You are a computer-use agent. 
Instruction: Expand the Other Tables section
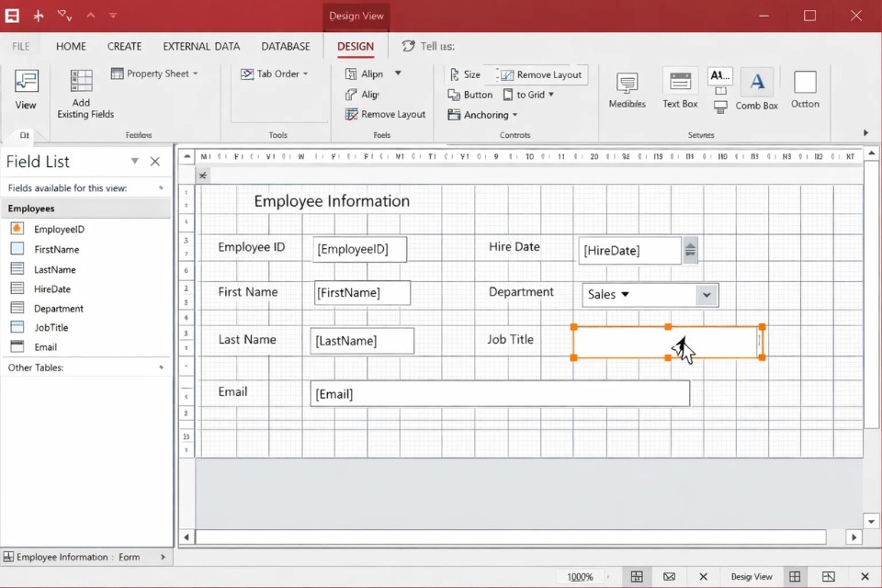point(161,367)
